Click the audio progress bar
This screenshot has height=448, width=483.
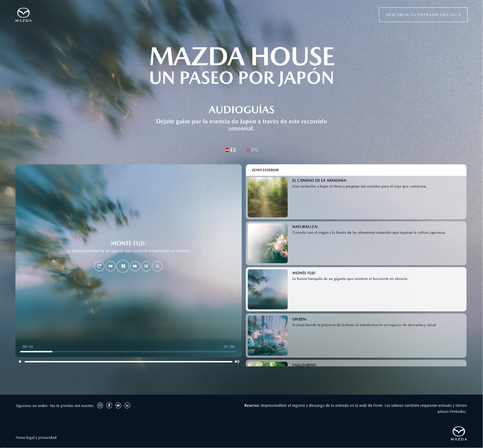(x=128, y=352)
